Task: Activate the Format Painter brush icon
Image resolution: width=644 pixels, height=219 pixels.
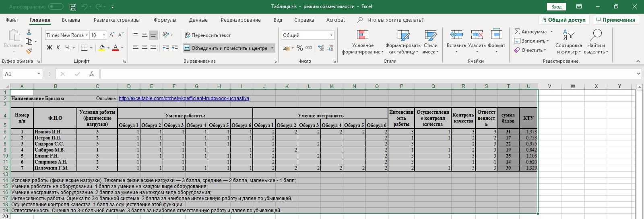Action: (29, 51)
